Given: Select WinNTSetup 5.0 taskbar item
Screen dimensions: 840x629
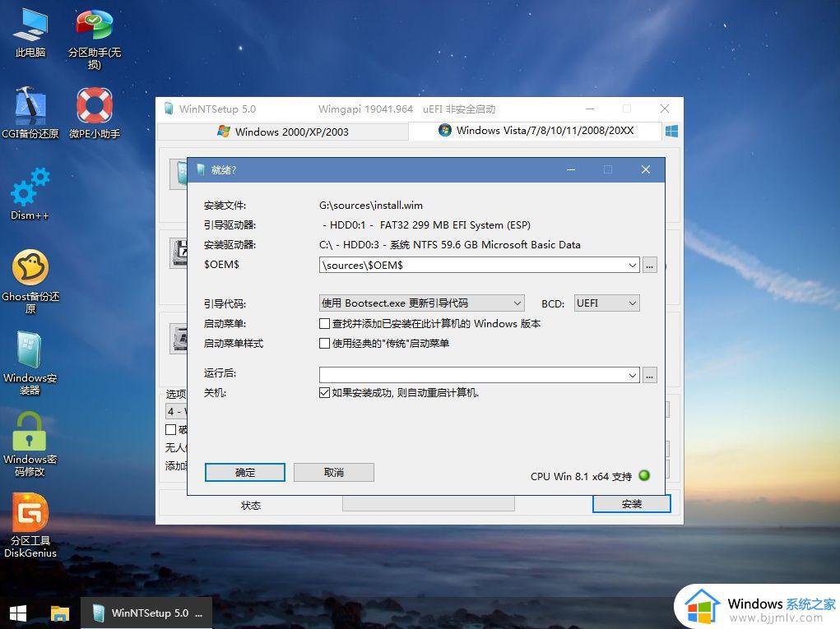Looking at the screenshot, I should pyautogui.click(x=146, y=613).
